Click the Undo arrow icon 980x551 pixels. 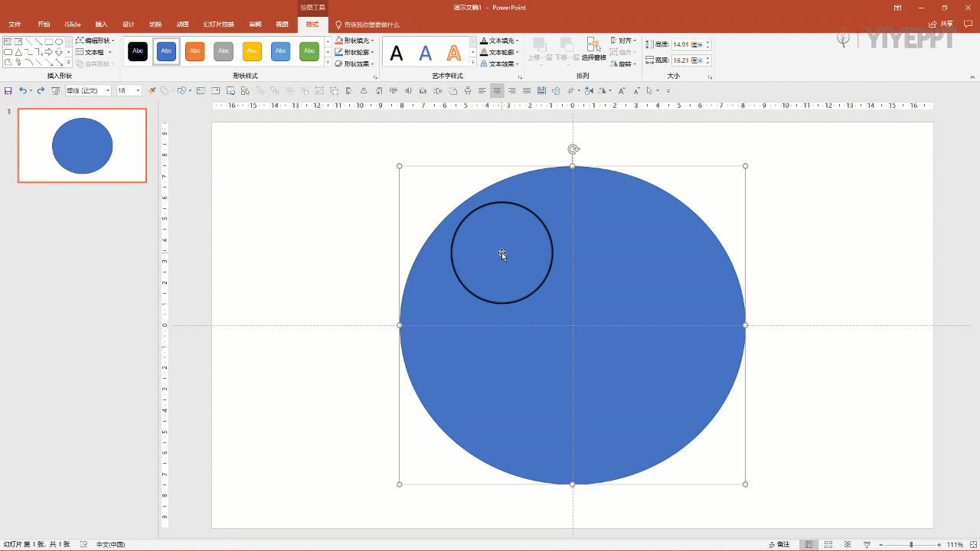tap(22, 90)
